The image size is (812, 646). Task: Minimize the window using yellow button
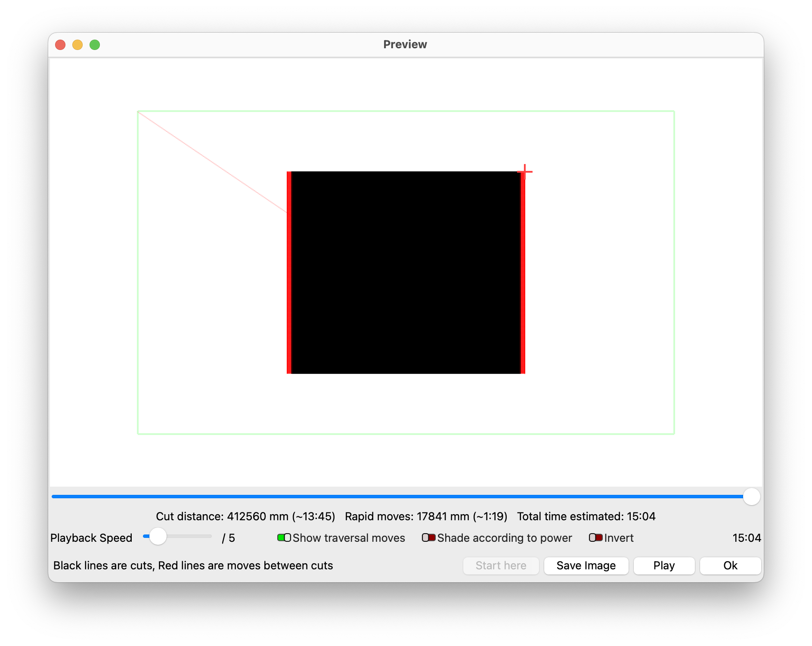77,45
